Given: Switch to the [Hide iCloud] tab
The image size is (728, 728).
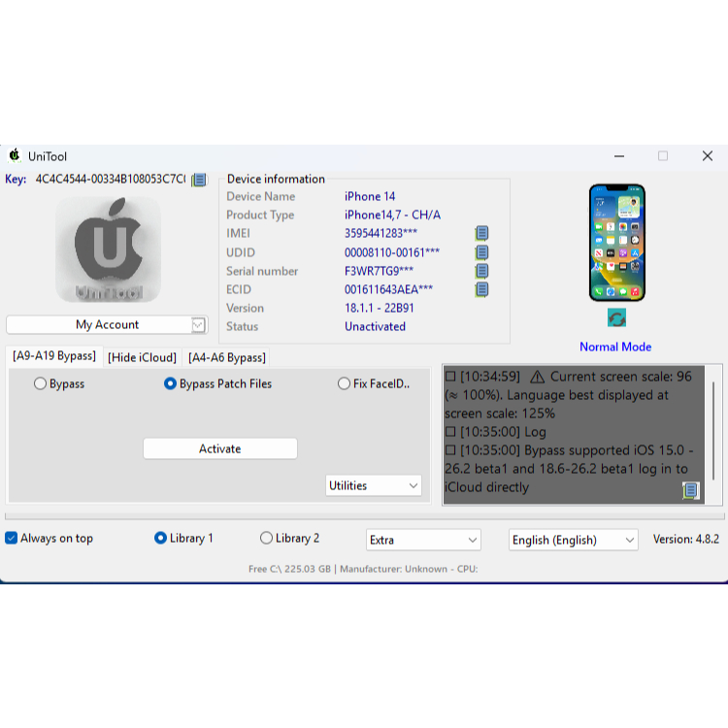Looking at the screenshot, I should pos(142,357).
